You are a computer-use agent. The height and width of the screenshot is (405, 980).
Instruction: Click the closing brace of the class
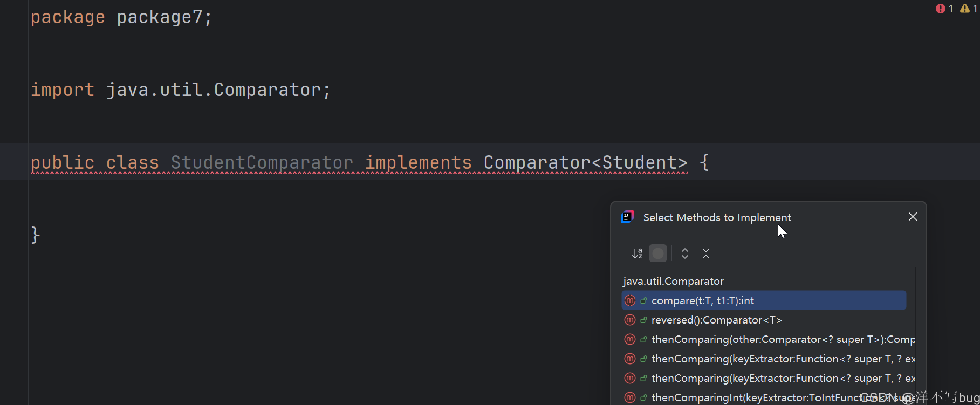[36, 235]
